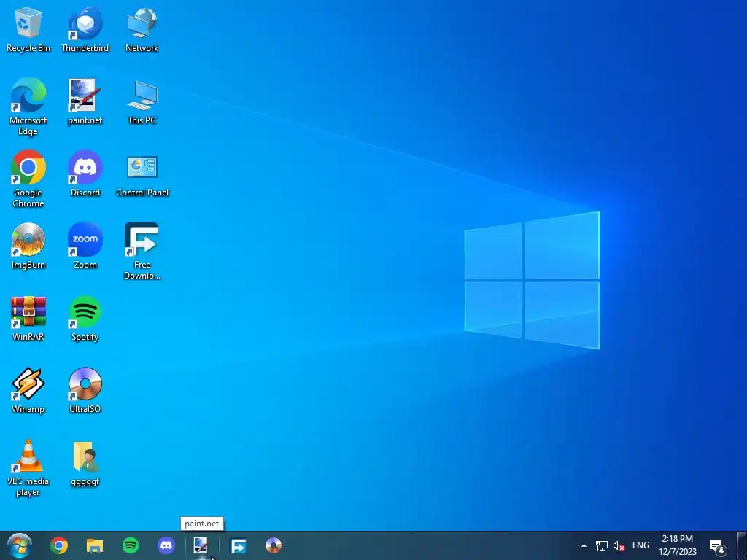
Task: Launch Spotify from the taskbar
Action: pyautogui.click(x=131, y=545)
